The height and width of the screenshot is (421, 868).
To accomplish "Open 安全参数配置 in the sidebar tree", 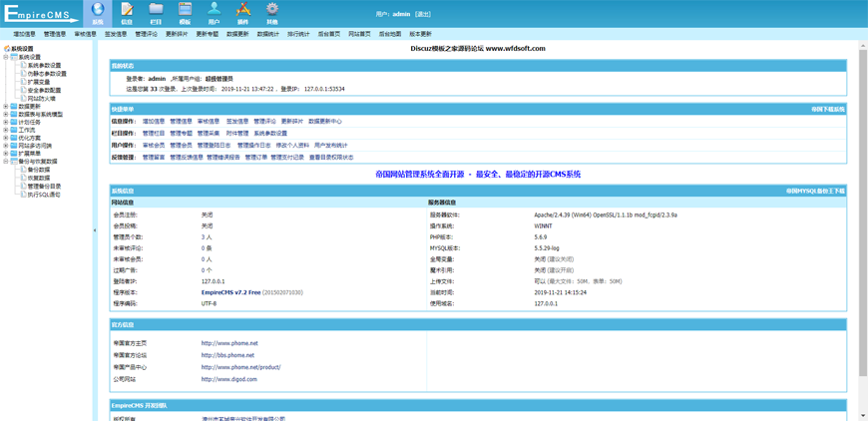I will (x=44, y=90).
